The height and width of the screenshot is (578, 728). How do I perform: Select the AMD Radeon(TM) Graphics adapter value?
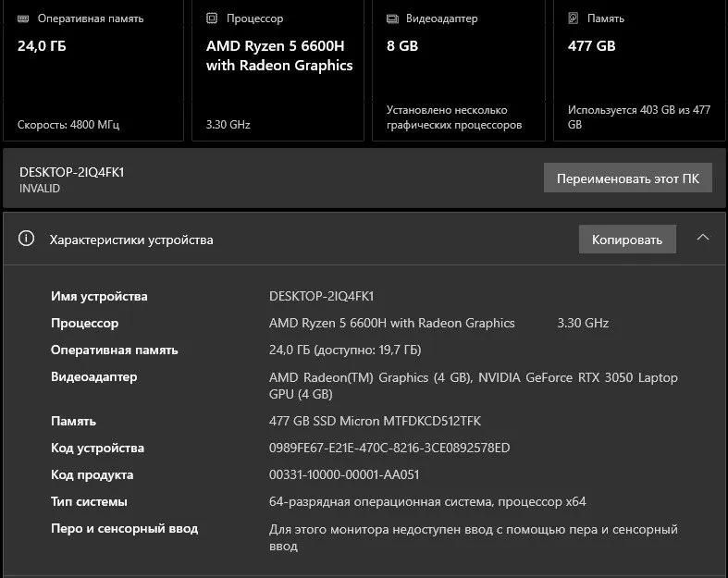click(473, 386)
